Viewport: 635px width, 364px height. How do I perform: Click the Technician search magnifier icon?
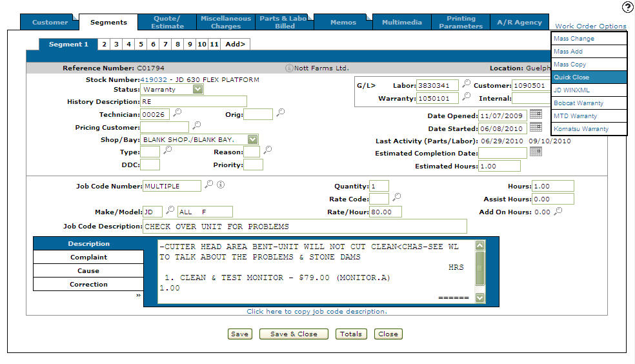[x=177, y=113]
